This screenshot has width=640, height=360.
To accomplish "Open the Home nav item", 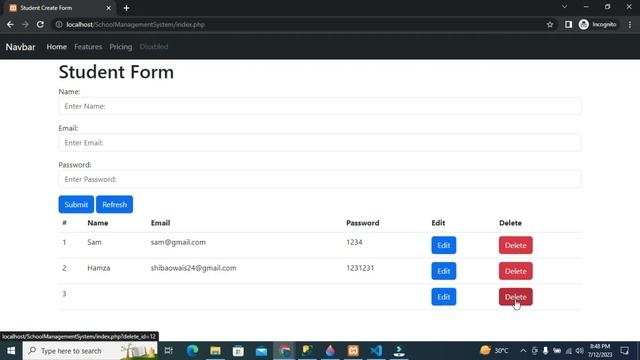I will (x=56, y=47).
